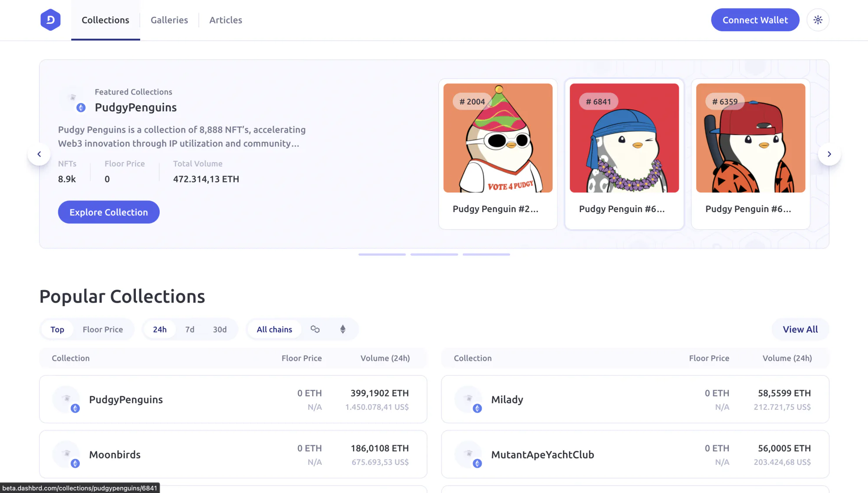Open Pudgy Penguin #6841 image
The width and height of the screenshot is (868, 493).
(x=624, y=138)
